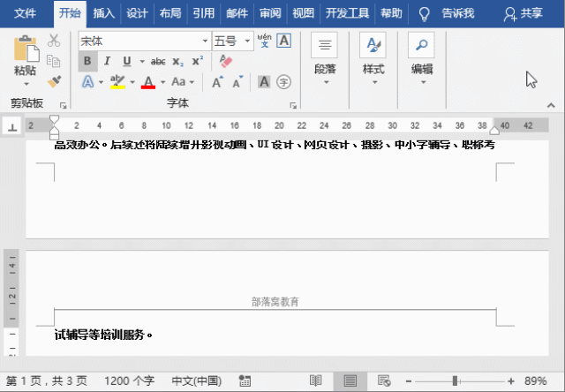
Task: Open font name dropdown 宋体
Action: click(205, 41)
